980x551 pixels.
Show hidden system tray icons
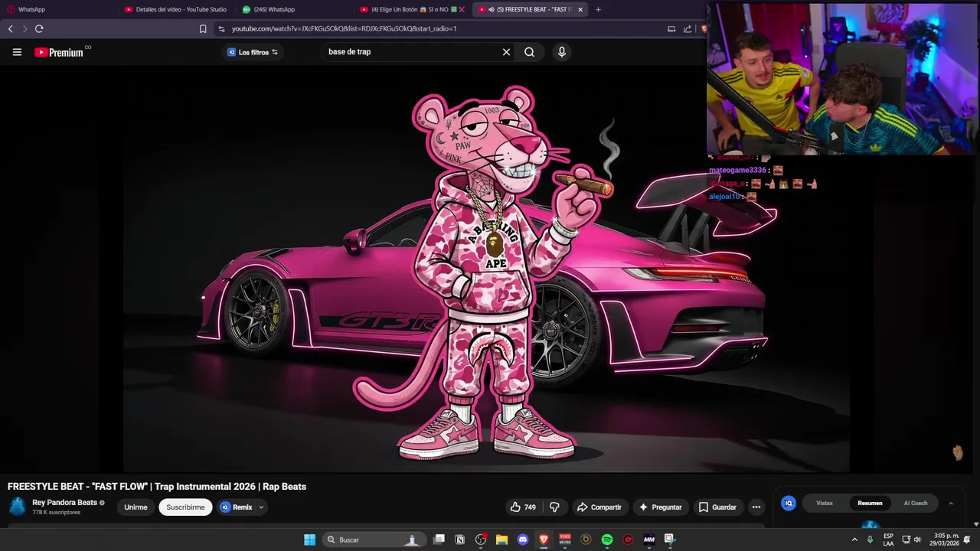pyautogui.click(x=854, y=540)
